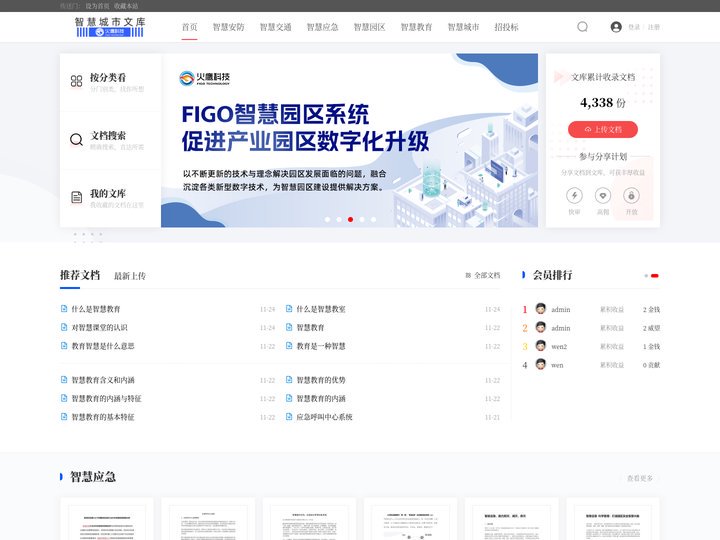Open the 智慧教育的内涵 document
Viewport: 720px width, 540px height.
pyautogui.click(x=321, y=398)
